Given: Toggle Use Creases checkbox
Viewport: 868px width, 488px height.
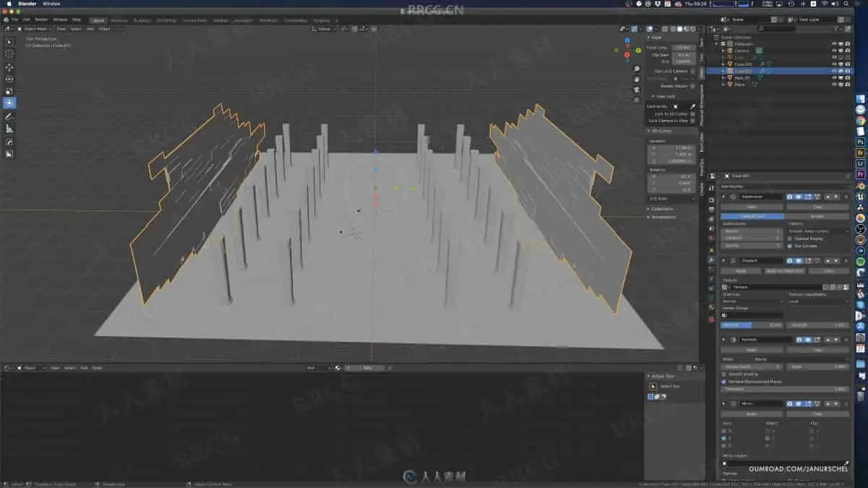Looking at the screenshot, I should [x=789, y=246].
